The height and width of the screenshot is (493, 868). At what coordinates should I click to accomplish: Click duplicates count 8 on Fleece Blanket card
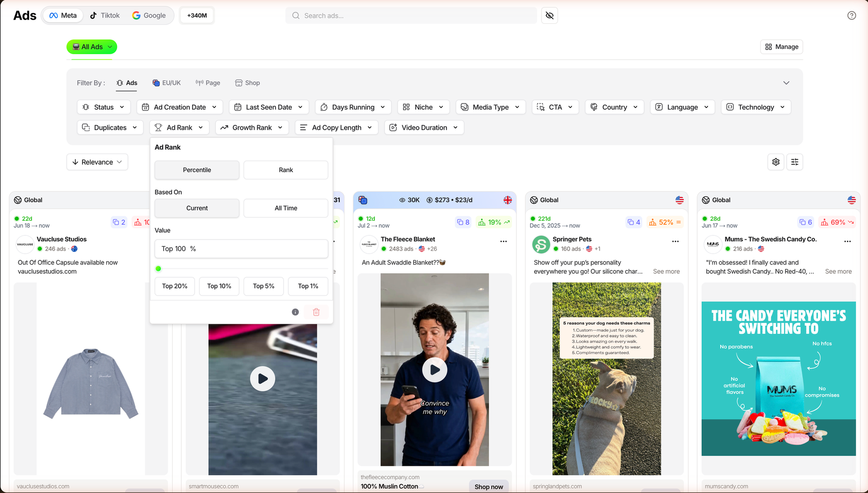click(x=463, y=222)
